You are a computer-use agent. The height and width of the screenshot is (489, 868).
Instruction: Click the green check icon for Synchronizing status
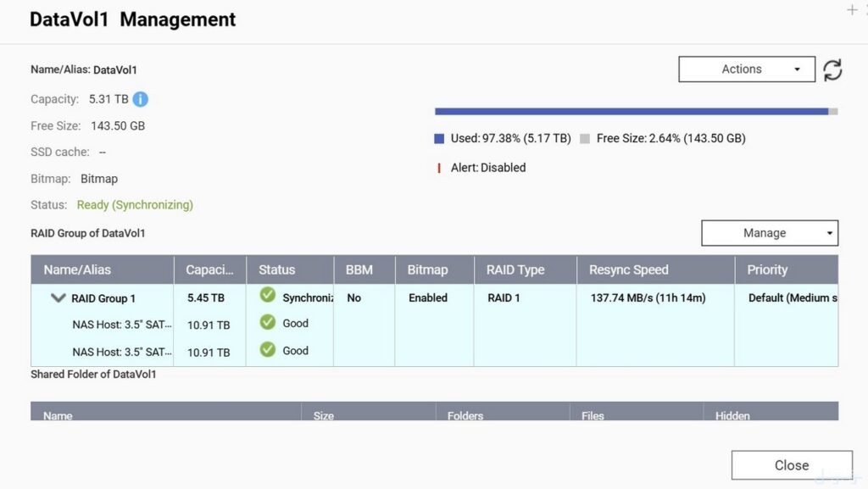(x=268, y=295)
